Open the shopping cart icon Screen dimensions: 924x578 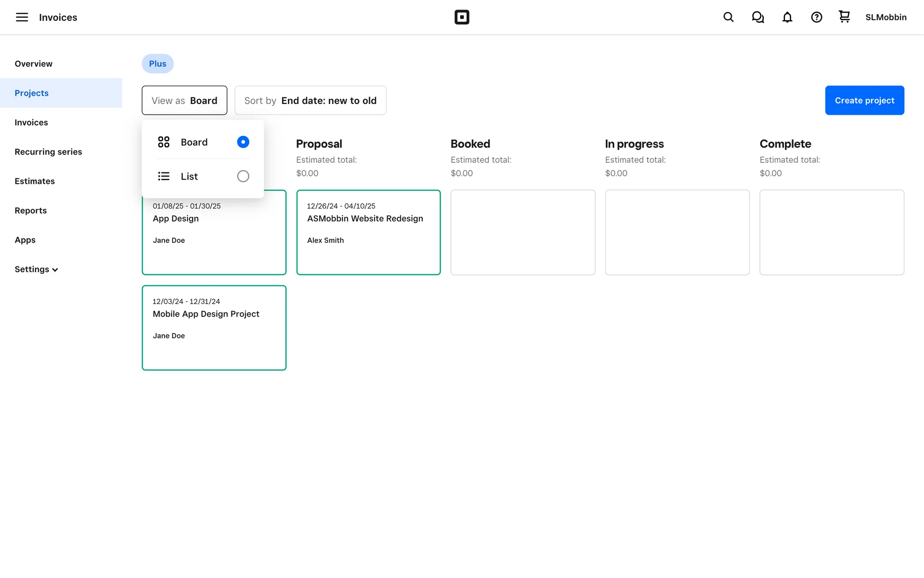click(844, 17)
